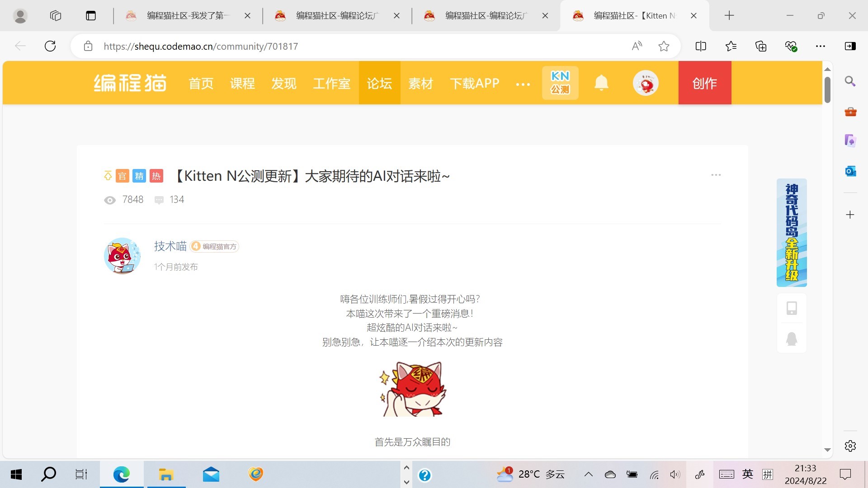Click the 神奇代码岛 side banner
Viewport: 868px width, 488px height.
792,233
